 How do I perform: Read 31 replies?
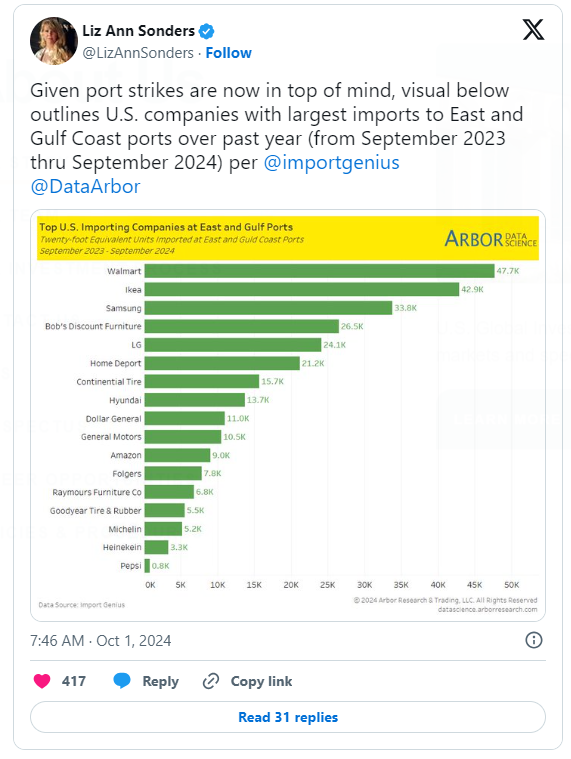pyautogui.click(x=288, y=717)
